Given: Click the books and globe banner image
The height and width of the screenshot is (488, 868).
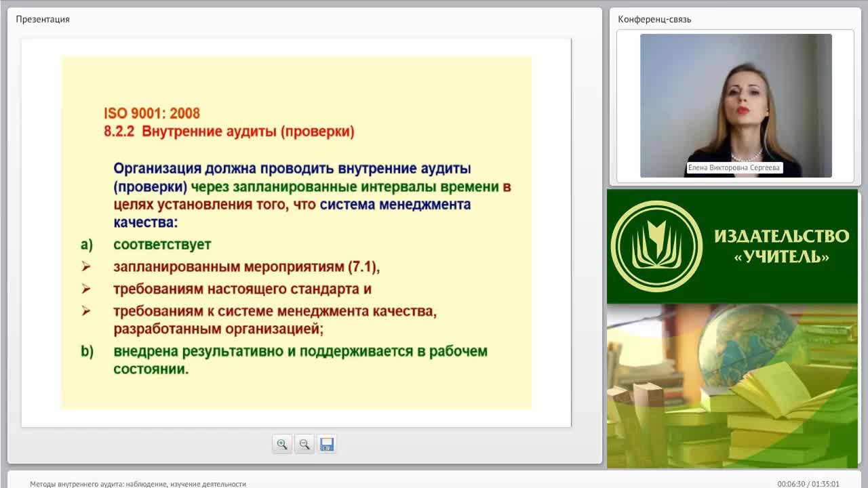Looking at the screenshot, I should click(x=732, y=386).
